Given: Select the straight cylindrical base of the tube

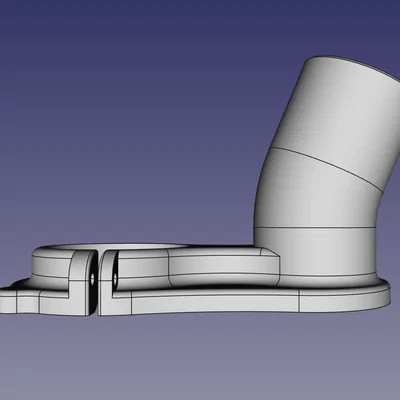Looking at the screenshot, I should [x=315, y=252].
